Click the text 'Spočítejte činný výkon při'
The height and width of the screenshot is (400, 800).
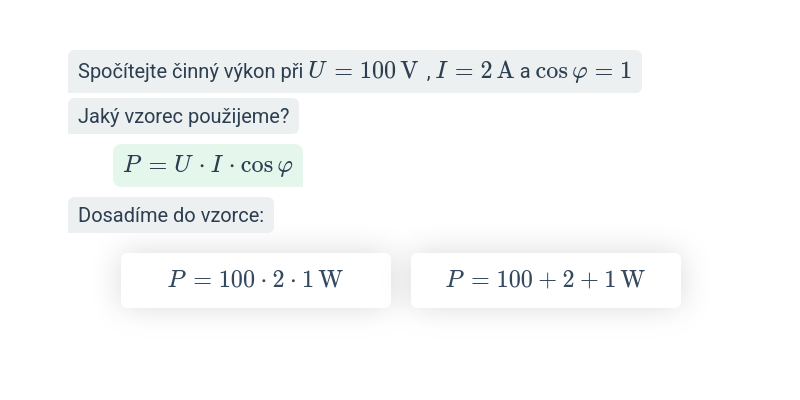[190, 72]
